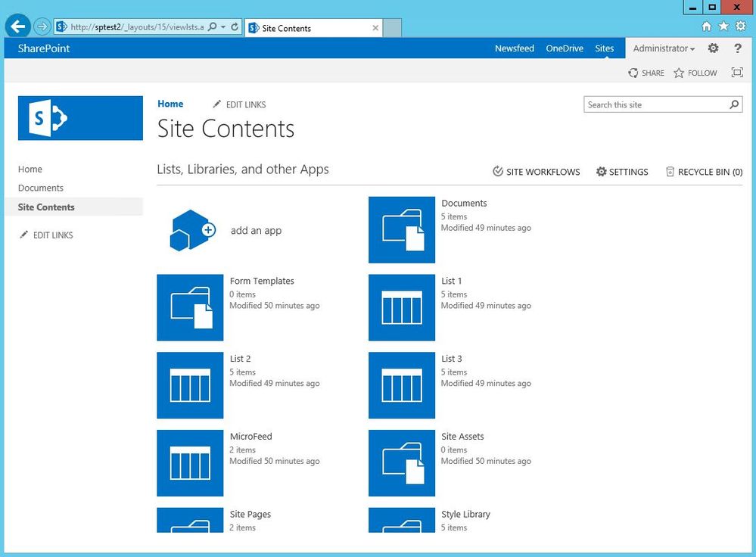
Task: Open the List 3 tile icon
Action: click(x=402, y=385)
